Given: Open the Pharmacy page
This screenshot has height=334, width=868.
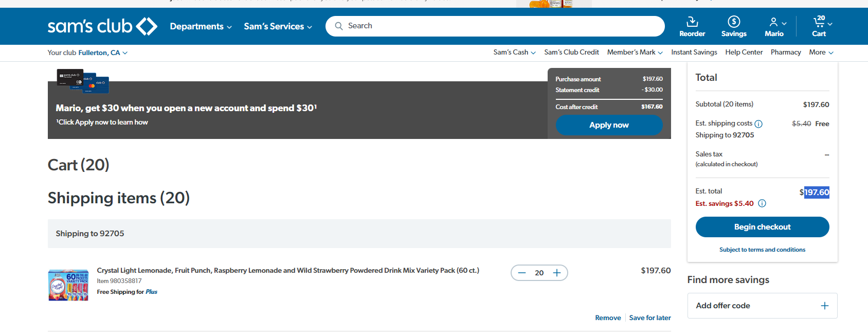Looking at the screenshot, I should 786,52.
